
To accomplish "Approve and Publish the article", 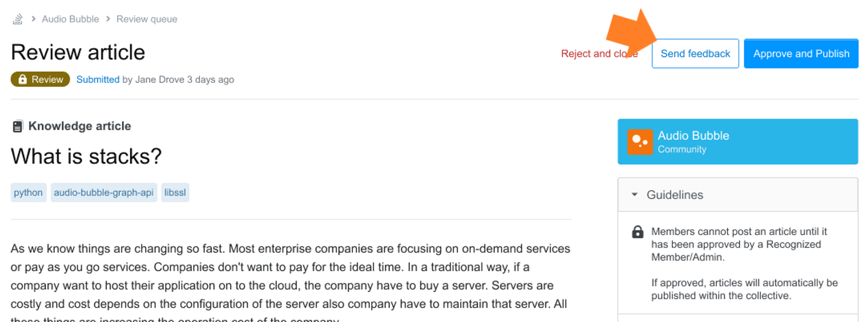I will coord(801,54).
